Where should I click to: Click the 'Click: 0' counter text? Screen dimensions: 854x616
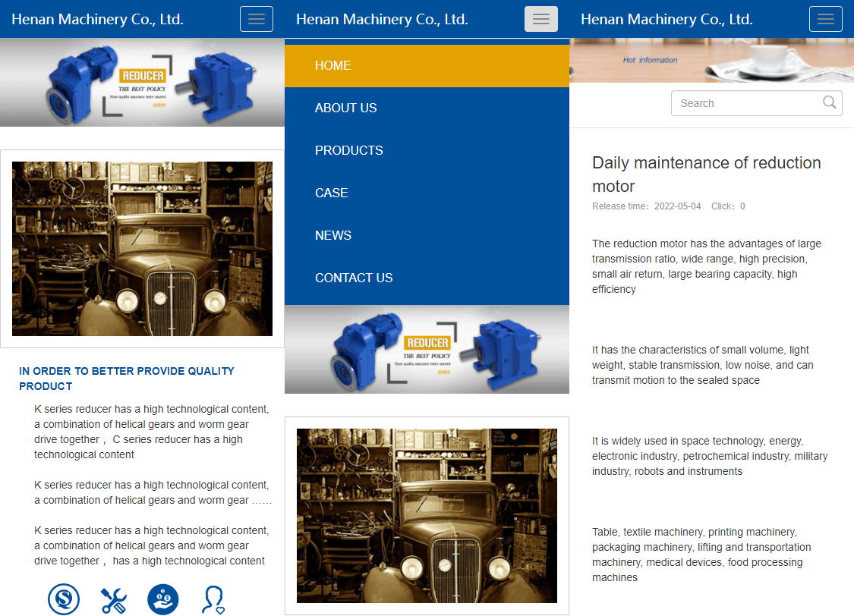pos(728,206)
